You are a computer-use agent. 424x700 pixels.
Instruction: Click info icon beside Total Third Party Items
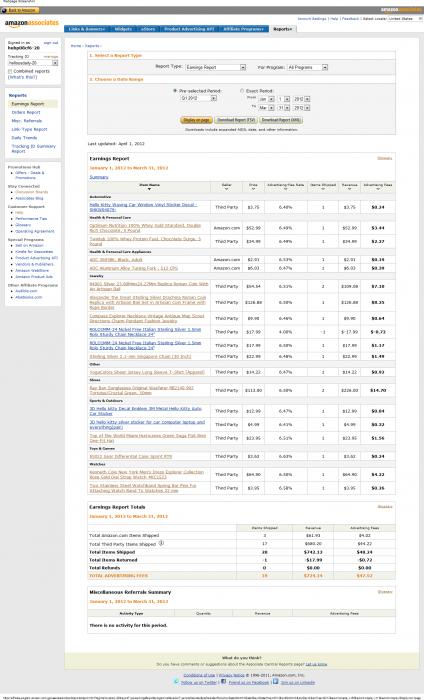(161, 543)
